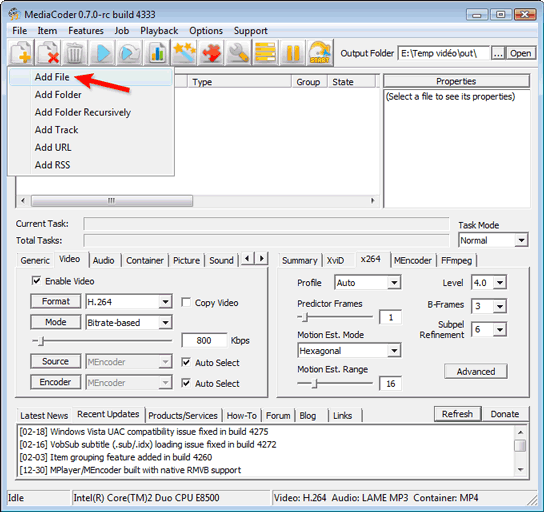Click the orange Pause toolbar icon

coord(292,53)
